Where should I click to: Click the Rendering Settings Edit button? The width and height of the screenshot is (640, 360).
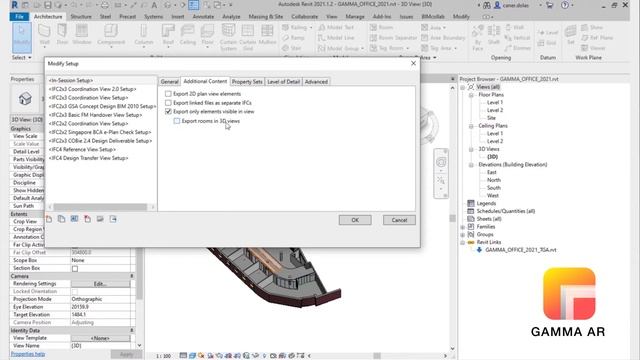click(100, 284)
